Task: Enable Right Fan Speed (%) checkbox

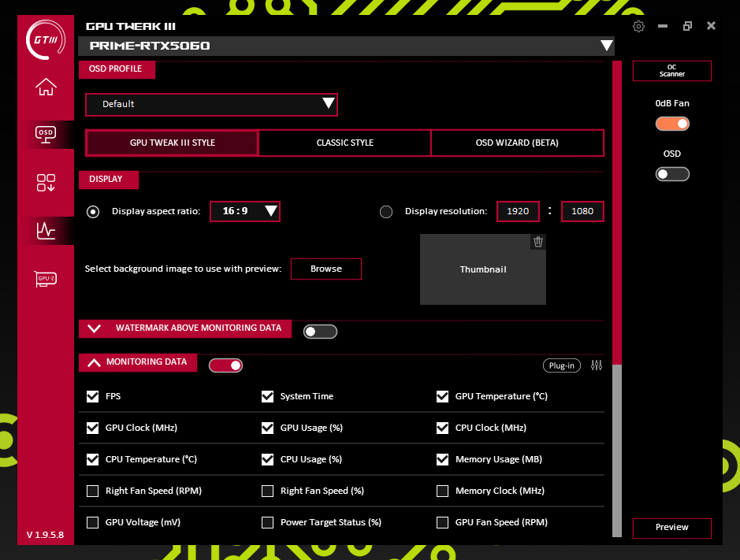Action: pyautogui.click(x=268, y=491)
